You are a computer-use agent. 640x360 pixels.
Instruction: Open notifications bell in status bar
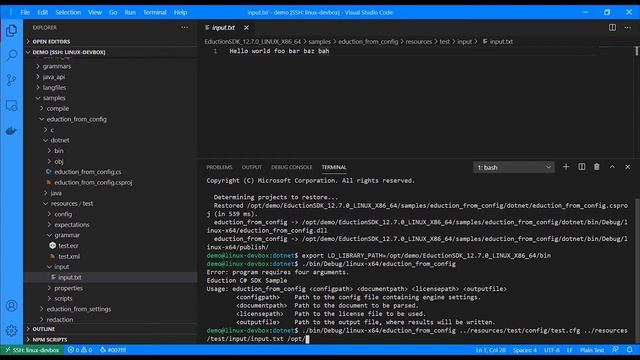(x=630, y=350)
